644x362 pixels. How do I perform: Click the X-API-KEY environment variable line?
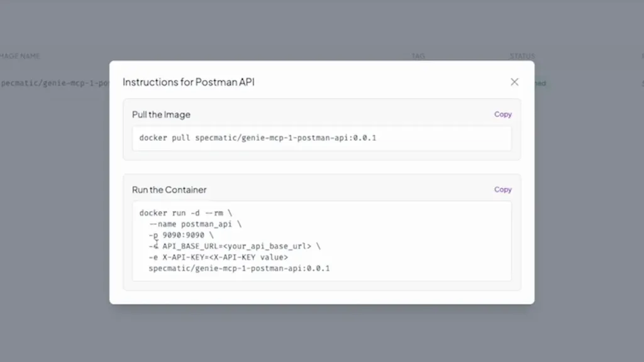[218, 257]
